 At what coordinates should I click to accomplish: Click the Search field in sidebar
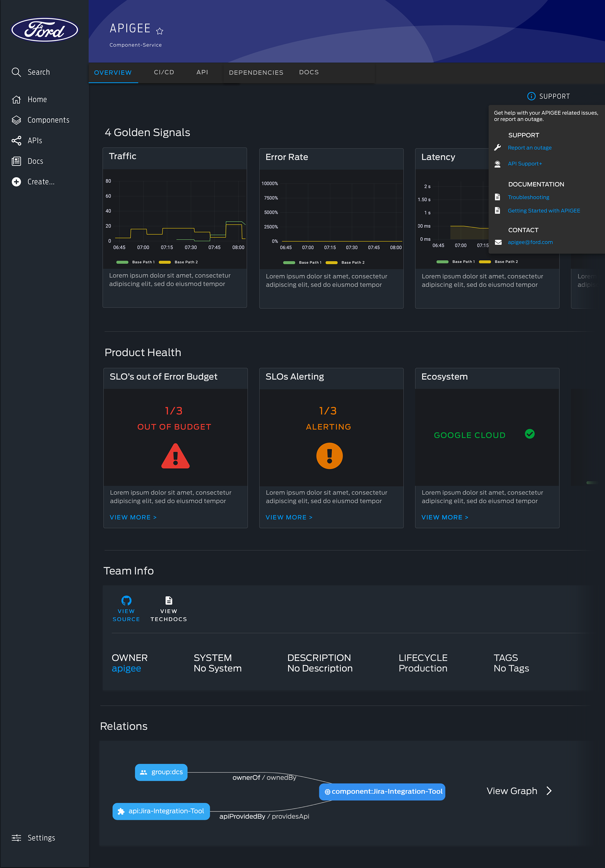point(38,72)
